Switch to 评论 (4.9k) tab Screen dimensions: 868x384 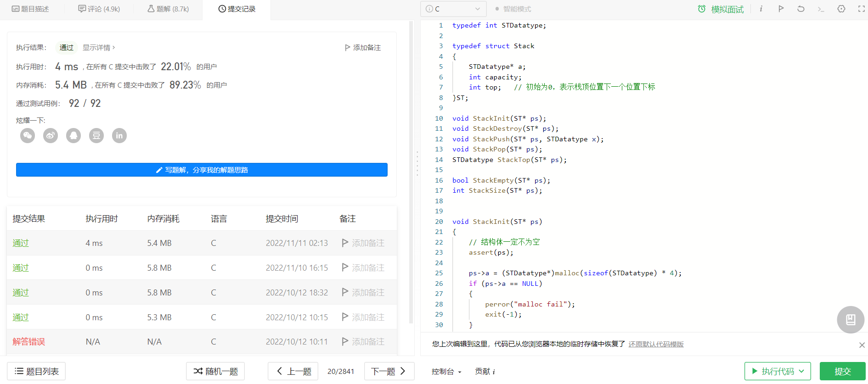pos(99,9)
